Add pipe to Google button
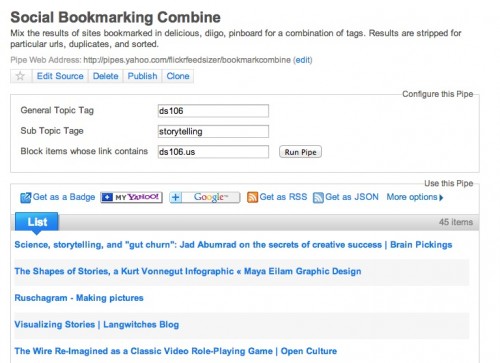Screen dimensions: 500x363 tap(205, 197)
